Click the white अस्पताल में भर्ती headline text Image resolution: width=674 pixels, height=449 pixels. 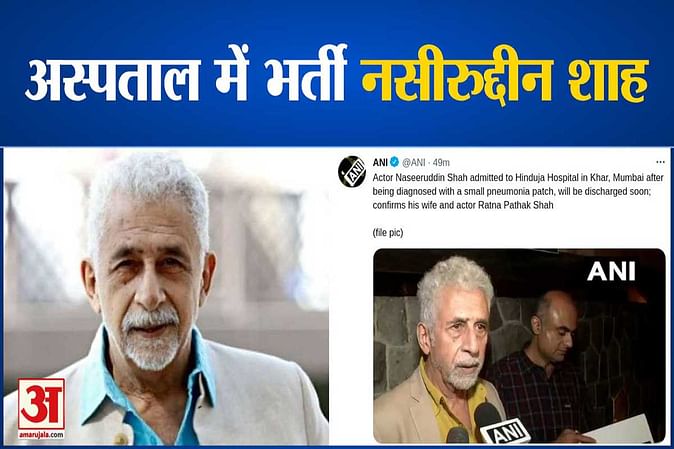click(186, 75)
